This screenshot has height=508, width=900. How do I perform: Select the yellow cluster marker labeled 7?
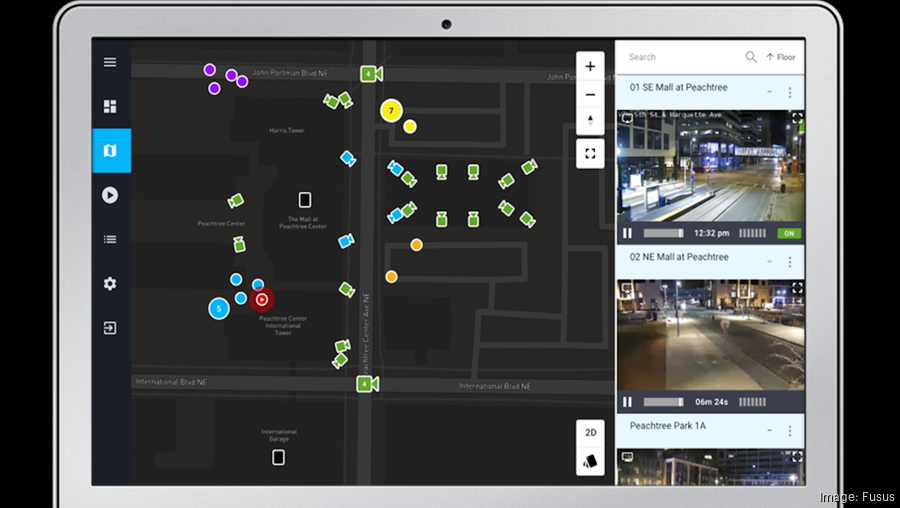tap(391, 111)
